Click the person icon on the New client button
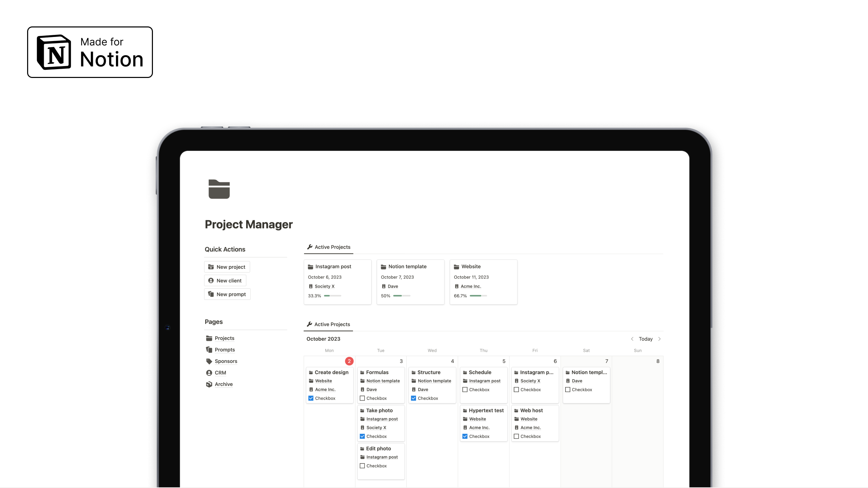Viewport: 868px width, 488px height. click(211, 280)
